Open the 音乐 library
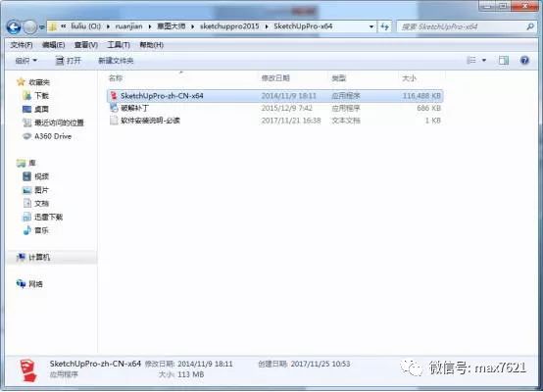The width and height of the screenshot is (543, 392). click(41, 230)
